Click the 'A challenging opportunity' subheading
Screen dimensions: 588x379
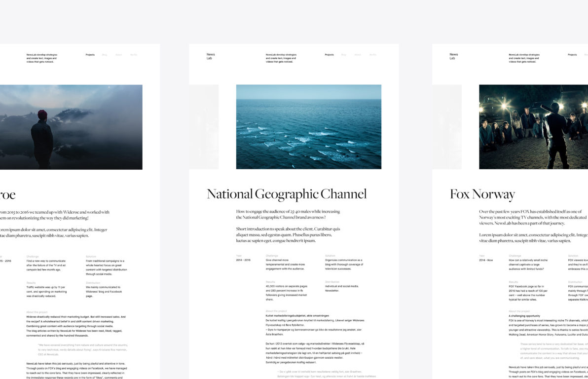(524, 316)
